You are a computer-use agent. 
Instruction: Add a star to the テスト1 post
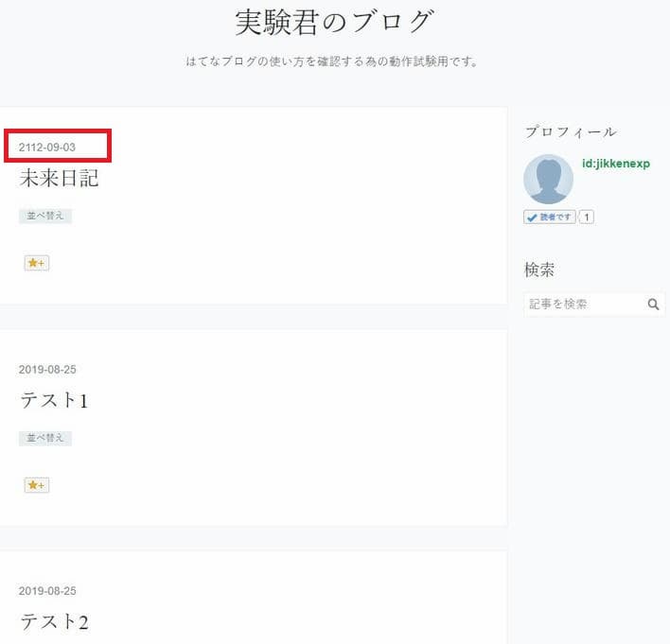37,485
